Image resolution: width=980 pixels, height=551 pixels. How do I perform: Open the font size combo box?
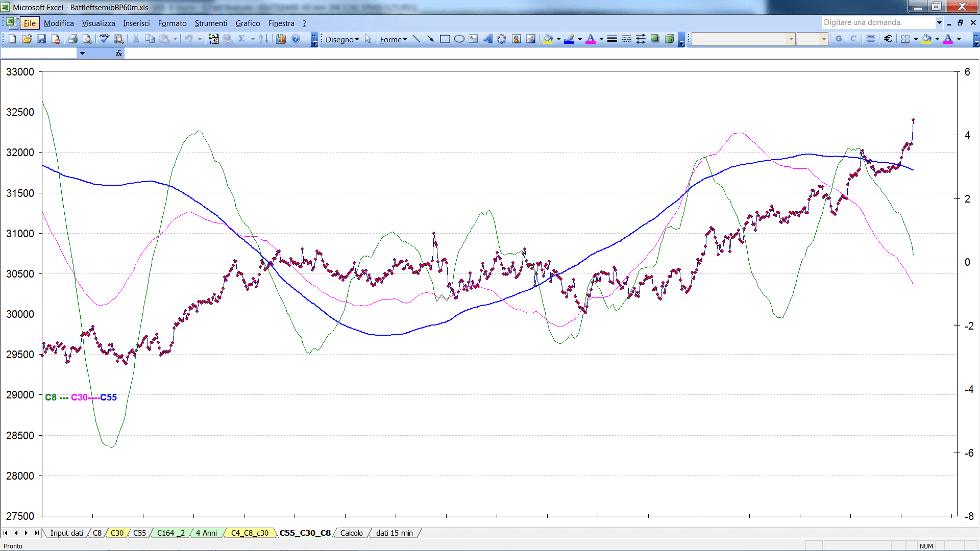tap(812, 39)
